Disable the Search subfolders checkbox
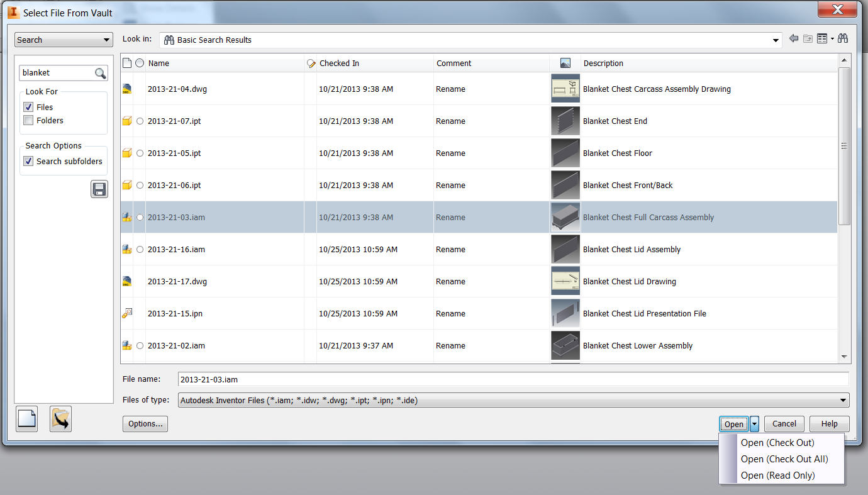This screenshot has width=868, height=495. [28, 161]
